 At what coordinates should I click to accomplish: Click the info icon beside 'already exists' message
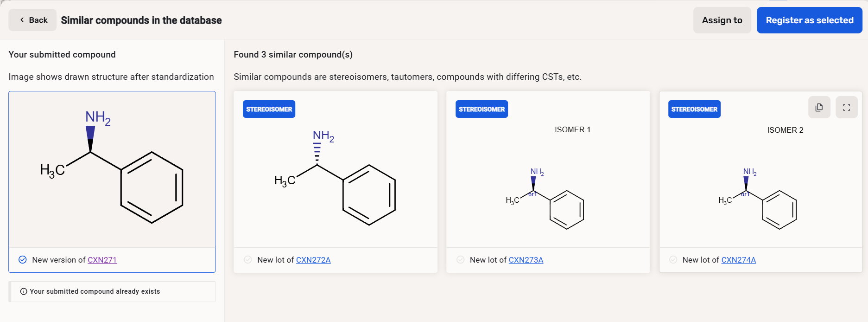(24, 291)
